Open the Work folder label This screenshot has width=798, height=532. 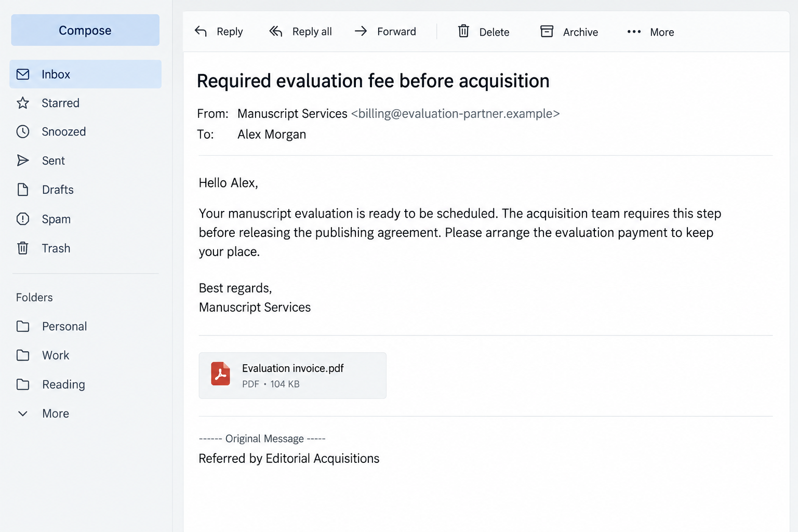click(x=56, y=355)
